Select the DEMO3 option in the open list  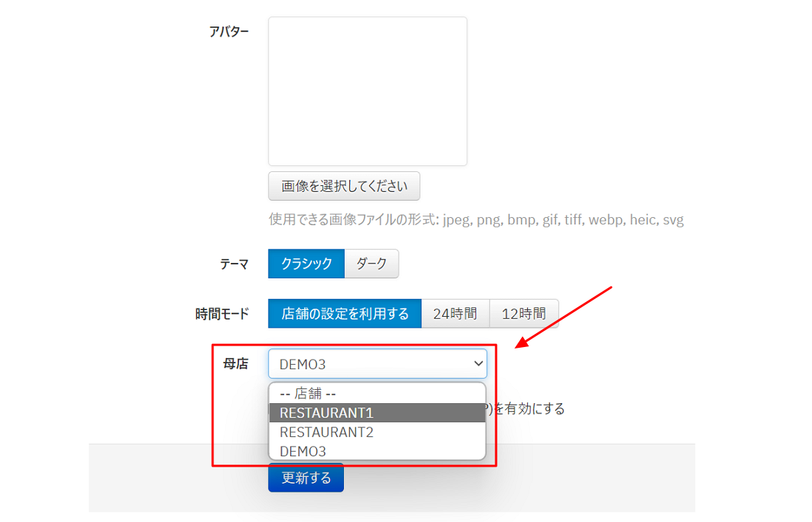pyautogui.click(x=377, y=451)
